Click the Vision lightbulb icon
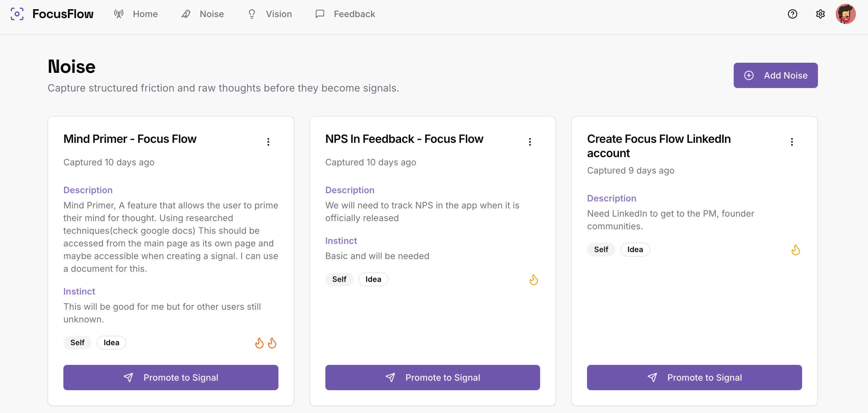 pyautogui.click(x=252, y=14)
